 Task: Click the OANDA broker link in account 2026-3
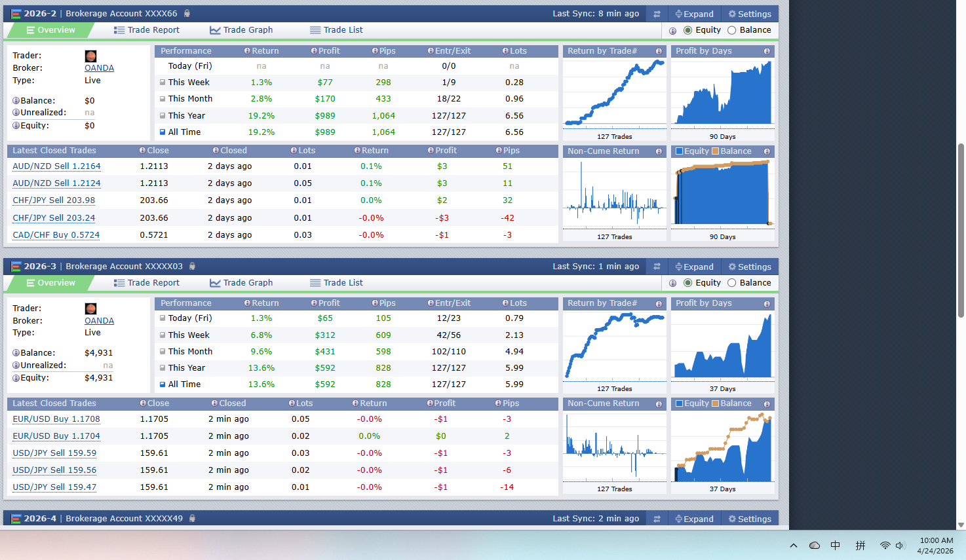99,321
